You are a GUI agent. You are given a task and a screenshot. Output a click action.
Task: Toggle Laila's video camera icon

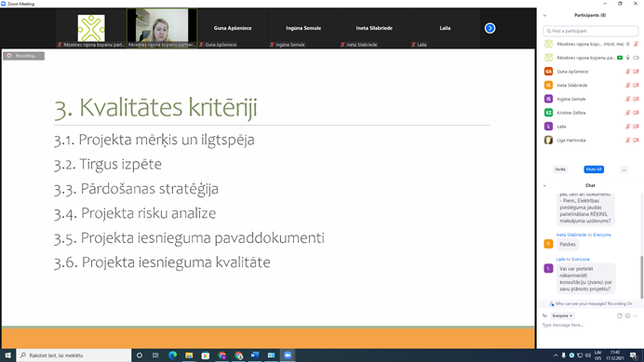(636, 127)
